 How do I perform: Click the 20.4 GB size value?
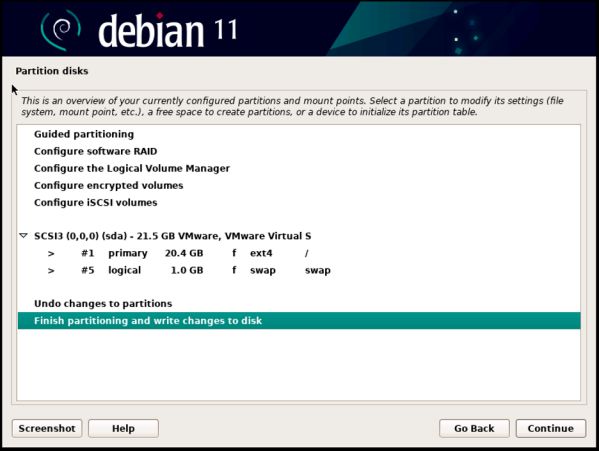[x=184, y=253]
